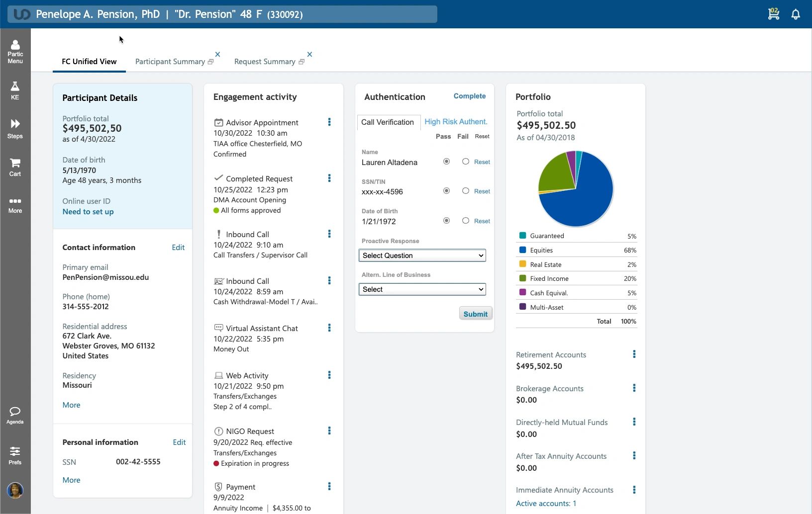Viewport: 812px width, 514px height.
Task: Click the Submit button in Authentication
Action: 475,314
